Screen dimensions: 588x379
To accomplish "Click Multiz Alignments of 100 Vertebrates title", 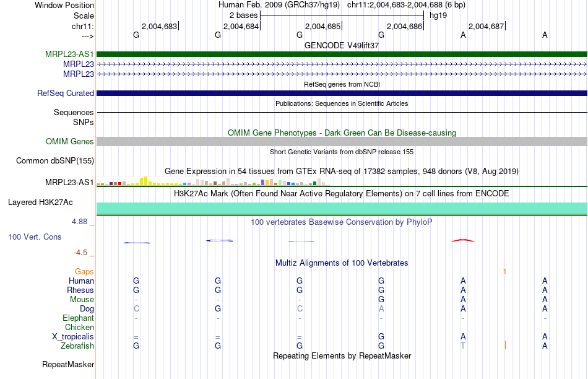I will pyautogui.click(x=342, y=263).
